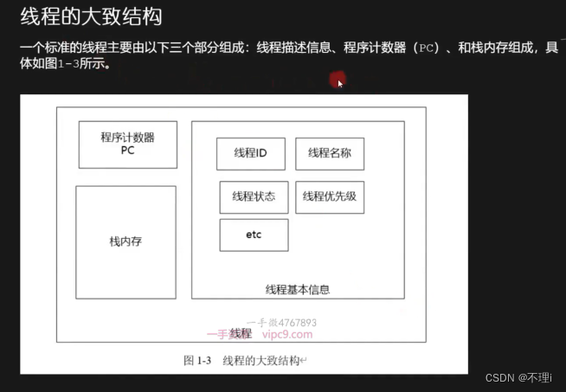Select the 栈内存 box in diagram
The width and height of the screenshot is (566, 392).
(126, 242)
